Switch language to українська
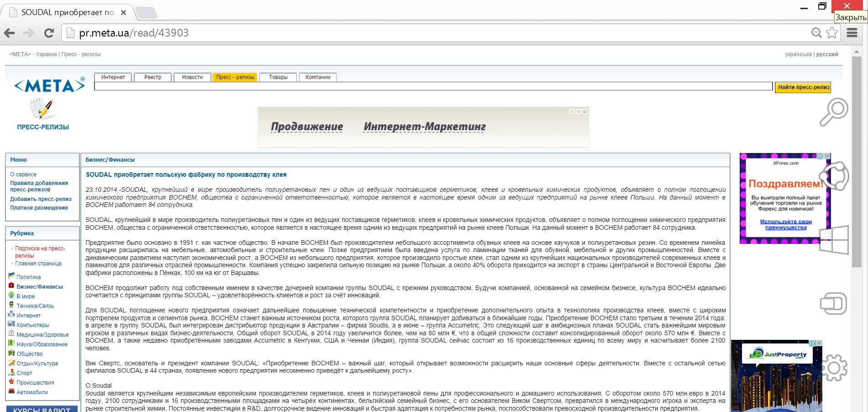The width and height of the screenshot is (868, 412). (798, 54)
